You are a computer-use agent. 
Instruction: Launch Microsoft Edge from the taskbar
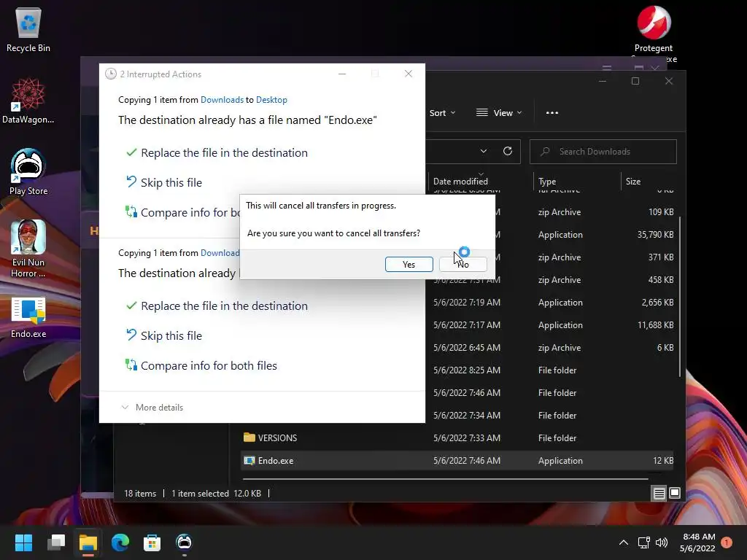point(120,542)
